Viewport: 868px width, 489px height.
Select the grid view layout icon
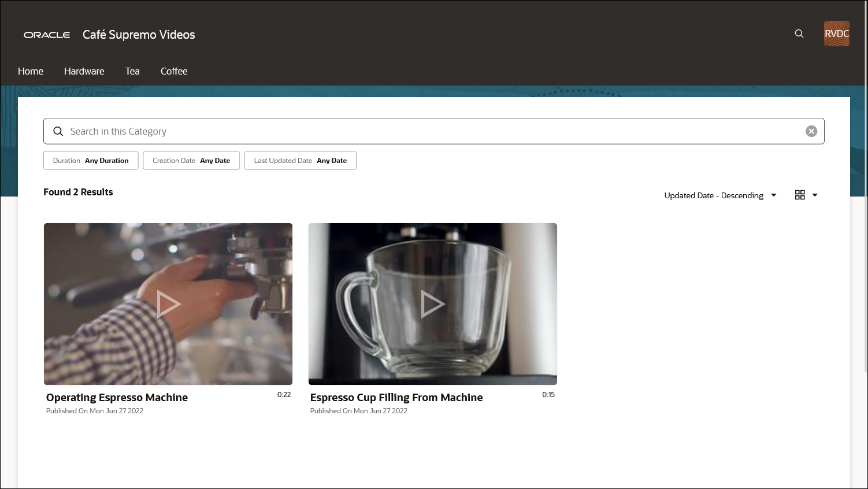coord(800,195)
